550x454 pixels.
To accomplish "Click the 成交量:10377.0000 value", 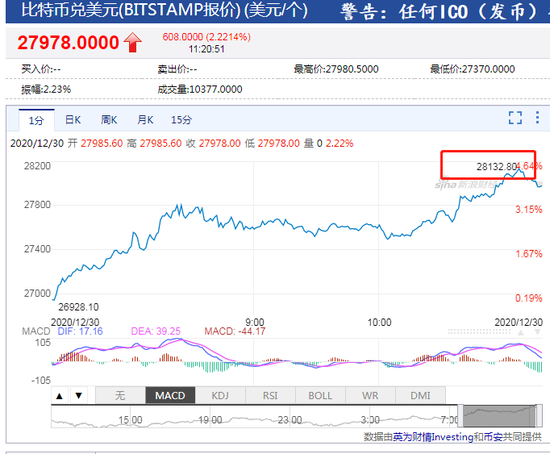I will click(200, 89).
